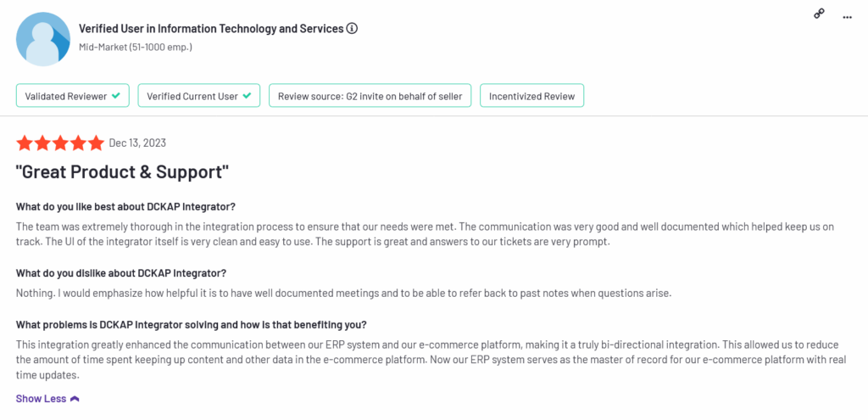The width and height of the screenshot is (868, 420).
Task: Click the 'What do you dislike' question heading
Action: point(120,273)
